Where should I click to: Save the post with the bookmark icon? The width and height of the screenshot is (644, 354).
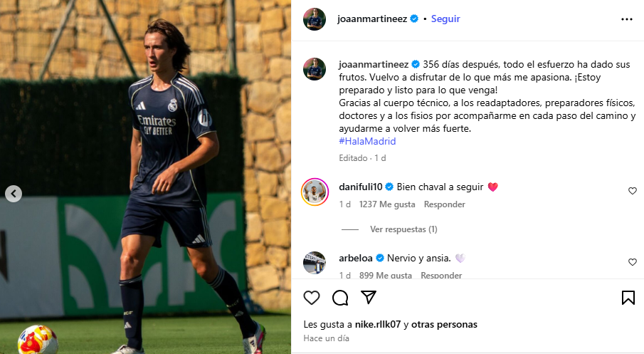click(x=628, y=298)
